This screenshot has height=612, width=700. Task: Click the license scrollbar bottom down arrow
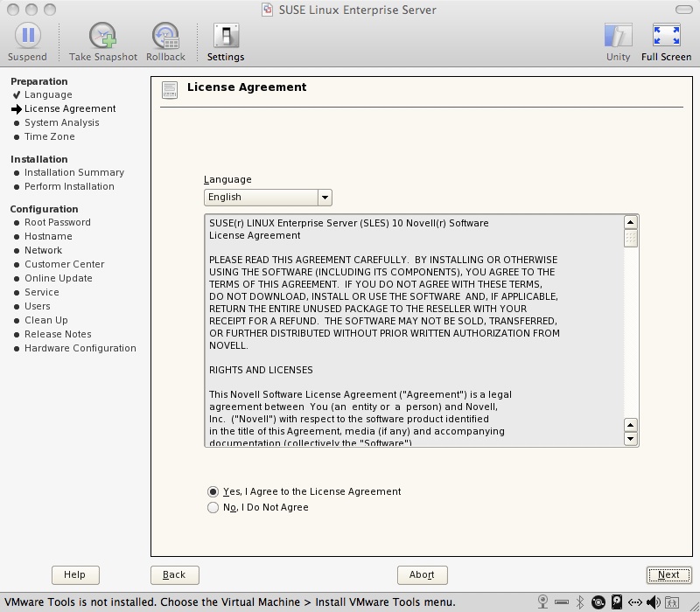point(630,439)
